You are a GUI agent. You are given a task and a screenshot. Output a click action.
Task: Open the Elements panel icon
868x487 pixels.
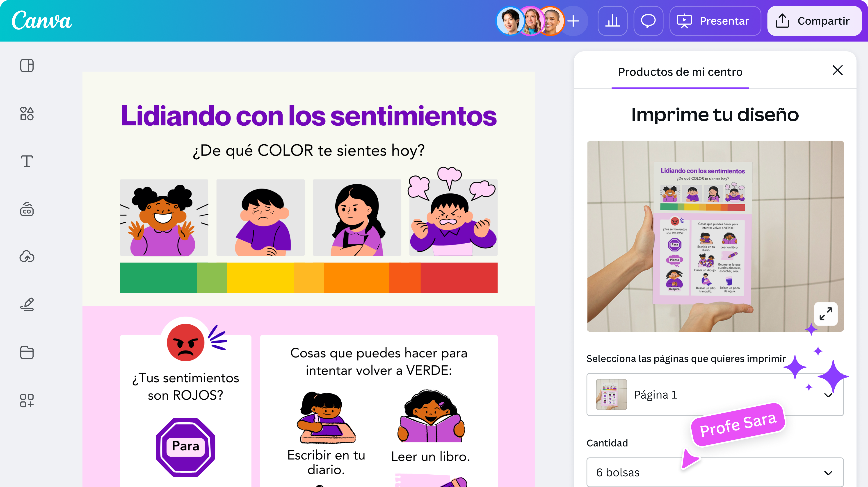click(27, 113)
